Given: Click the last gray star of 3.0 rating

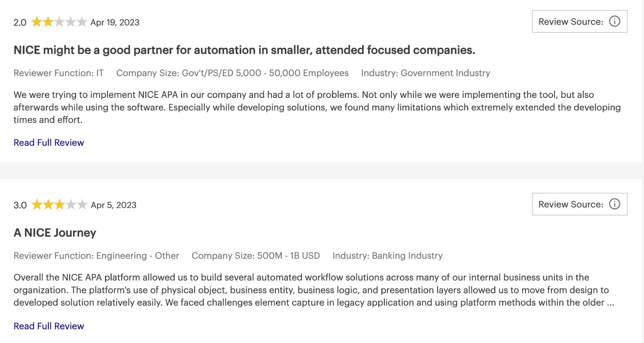Looking at the screenshot, I should pos(82,205).
